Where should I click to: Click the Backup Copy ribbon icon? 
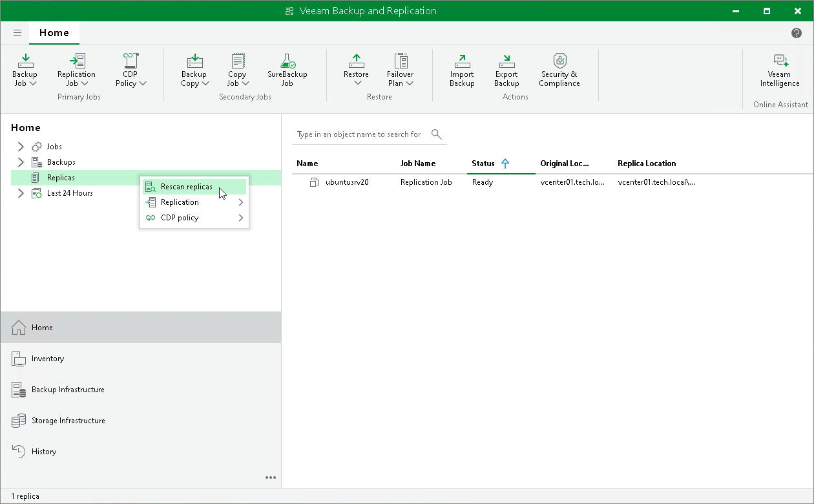point(194,61)
